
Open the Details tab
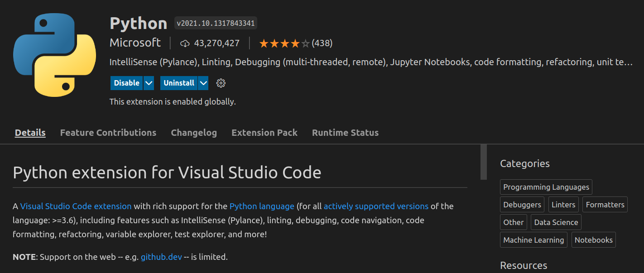[30, 133]
